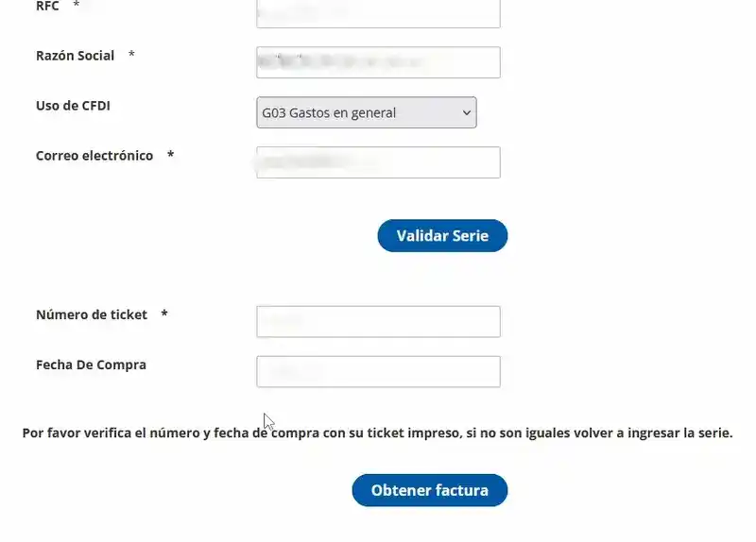Click the Fecha De Compra label
The width and height of the screenshot is (756, 542).
click(x=91, y=364)
